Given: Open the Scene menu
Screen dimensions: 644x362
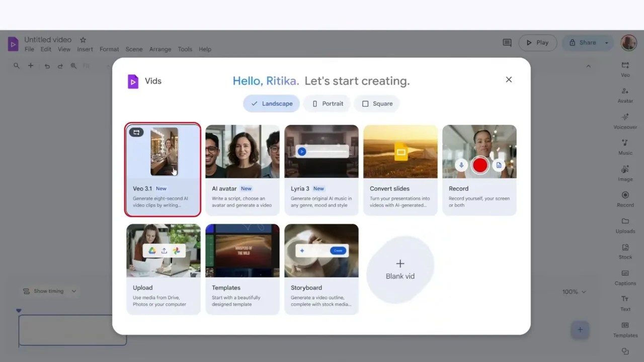Looking at the screenshot, I should 134,49.
